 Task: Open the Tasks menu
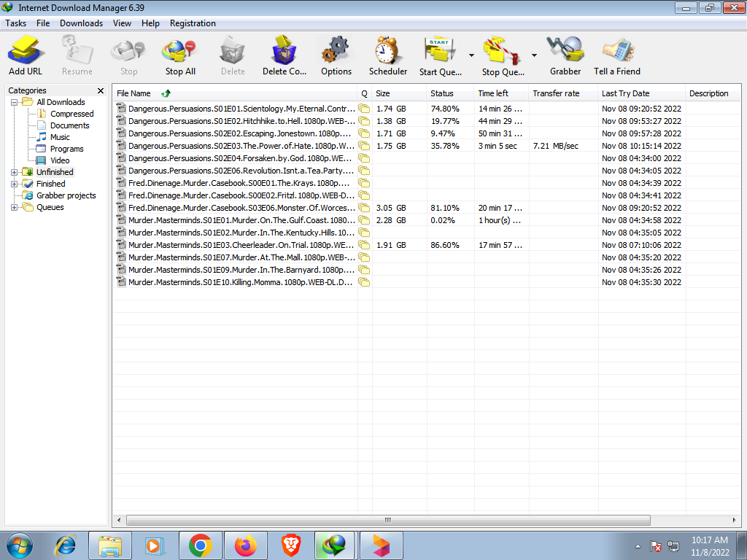(16, 23)
